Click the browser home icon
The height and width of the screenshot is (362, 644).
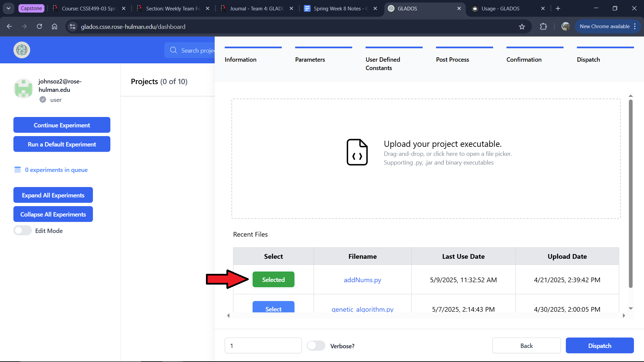tap(54, 26)
